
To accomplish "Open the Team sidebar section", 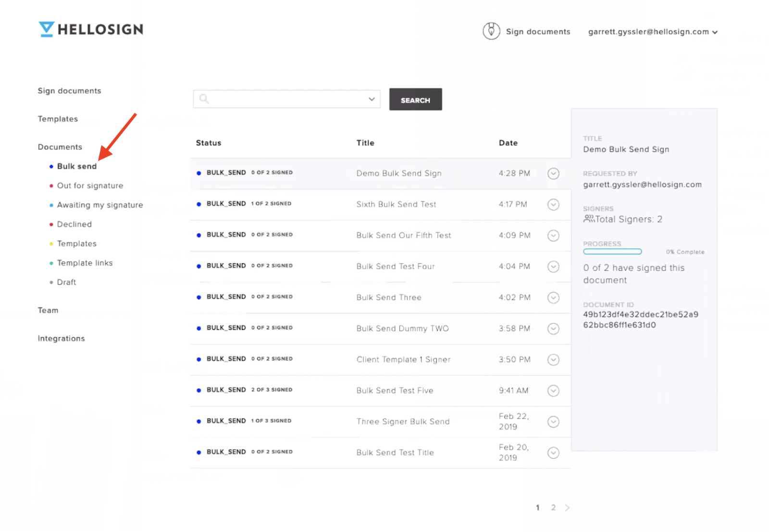I will [48, 310].
